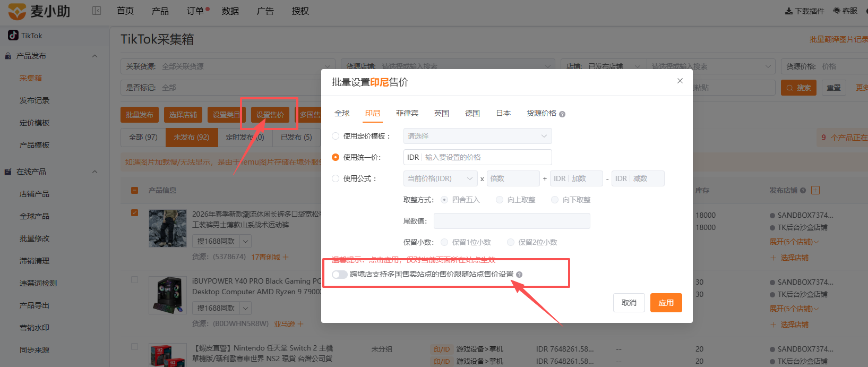The width and height of the screenshot is (868, 367).
Task: Open 营销水印 in the sidebar
Action: click(35, 328)
